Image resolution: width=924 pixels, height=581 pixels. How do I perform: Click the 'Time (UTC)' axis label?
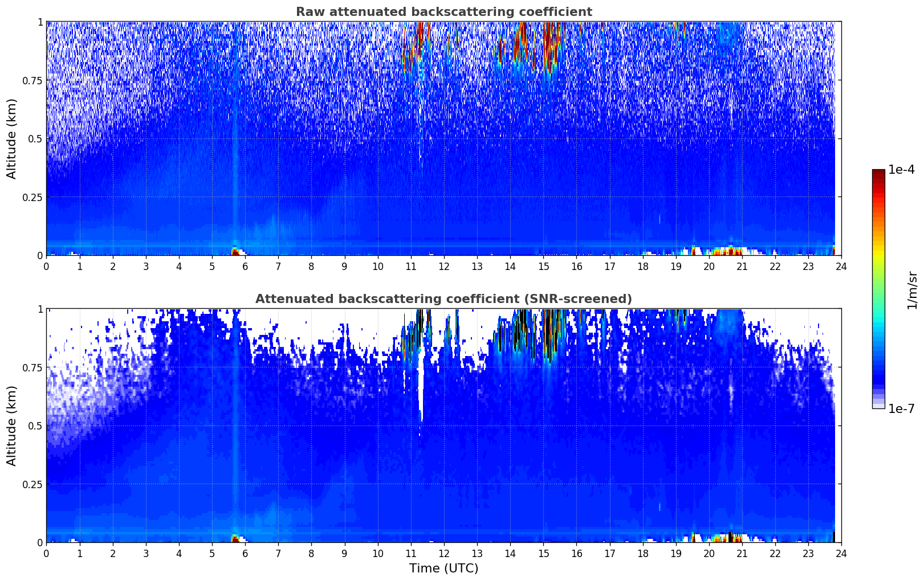pyautogui.click(x=443, y=568)
